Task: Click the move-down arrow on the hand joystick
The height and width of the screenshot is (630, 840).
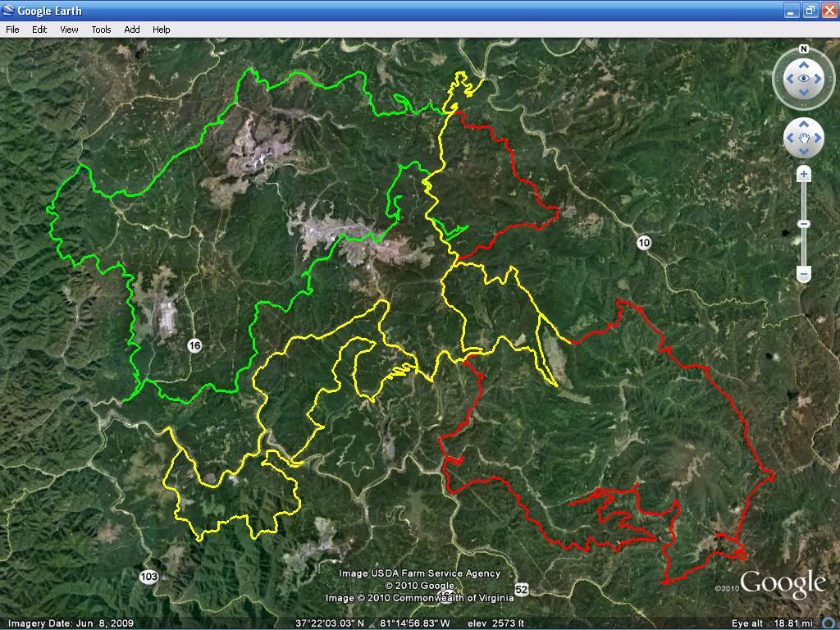Action: [x=804, y=152]
